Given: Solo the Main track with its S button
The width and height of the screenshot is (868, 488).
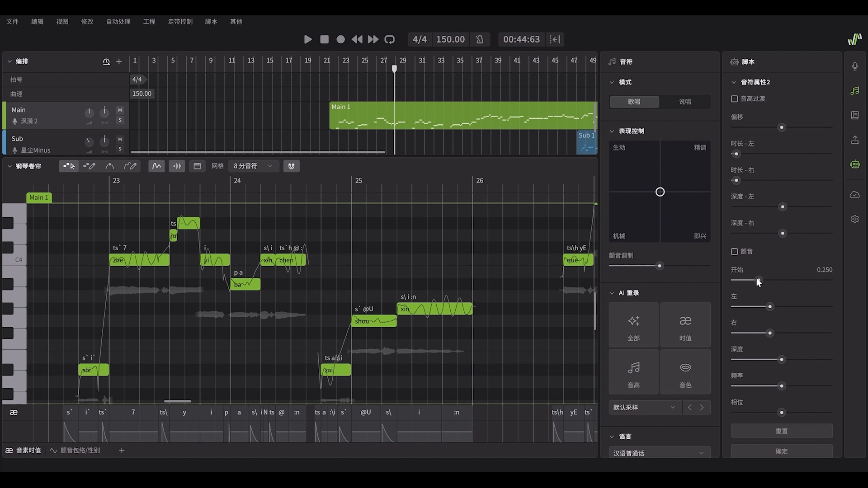Looking at the screenshot, I should 120,120.
